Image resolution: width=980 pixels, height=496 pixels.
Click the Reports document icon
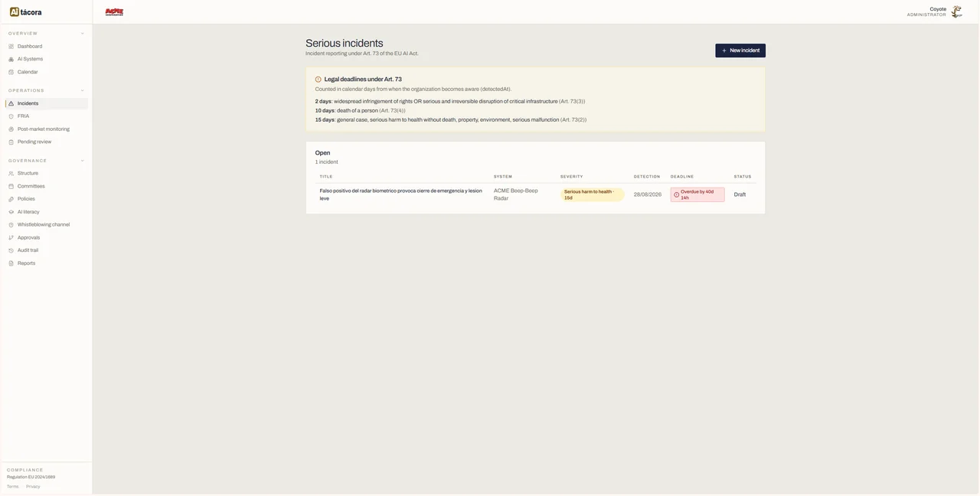pos(11,263)
